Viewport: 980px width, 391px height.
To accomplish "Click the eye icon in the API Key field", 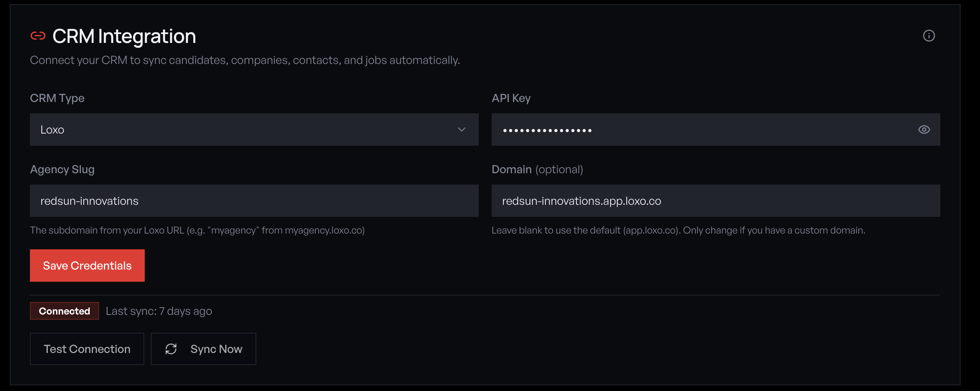I will coord(924,130).
